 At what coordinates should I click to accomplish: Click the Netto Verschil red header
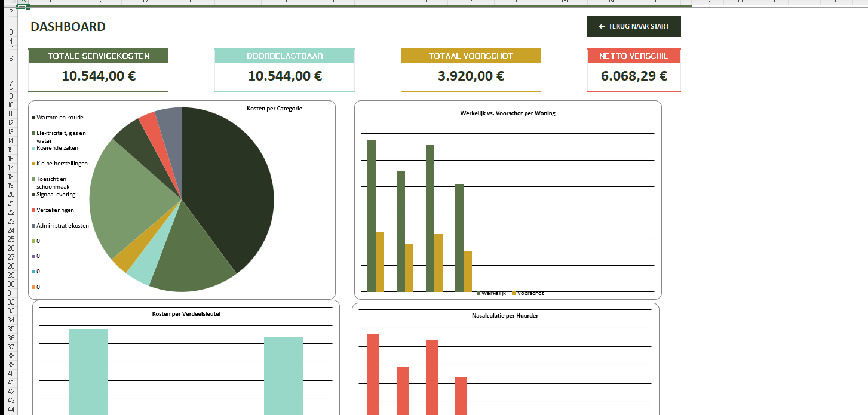click(633, 56)
